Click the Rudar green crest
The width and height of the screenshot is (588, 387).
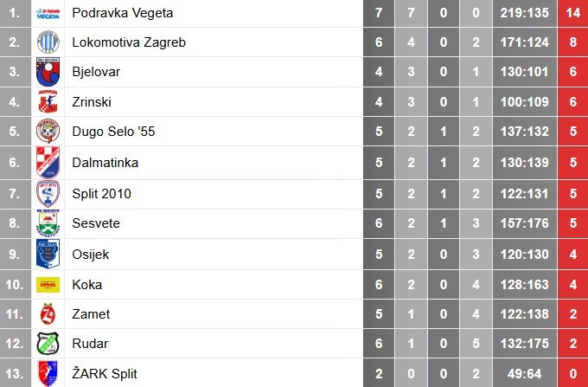[x=47, y=345]
